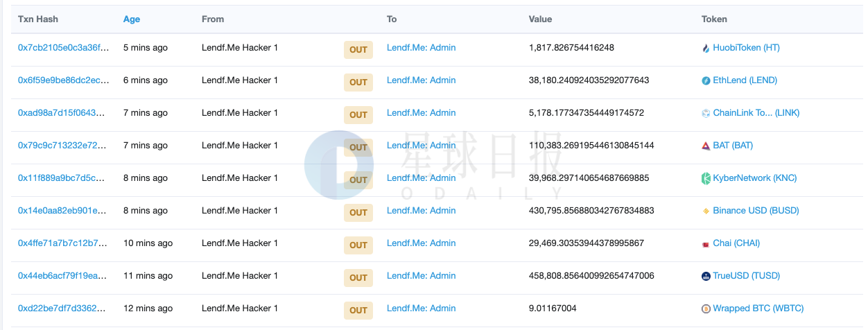Open transaction hash 0x14e0aa82eb901e
868x330 pixels.
coord(64,211)
